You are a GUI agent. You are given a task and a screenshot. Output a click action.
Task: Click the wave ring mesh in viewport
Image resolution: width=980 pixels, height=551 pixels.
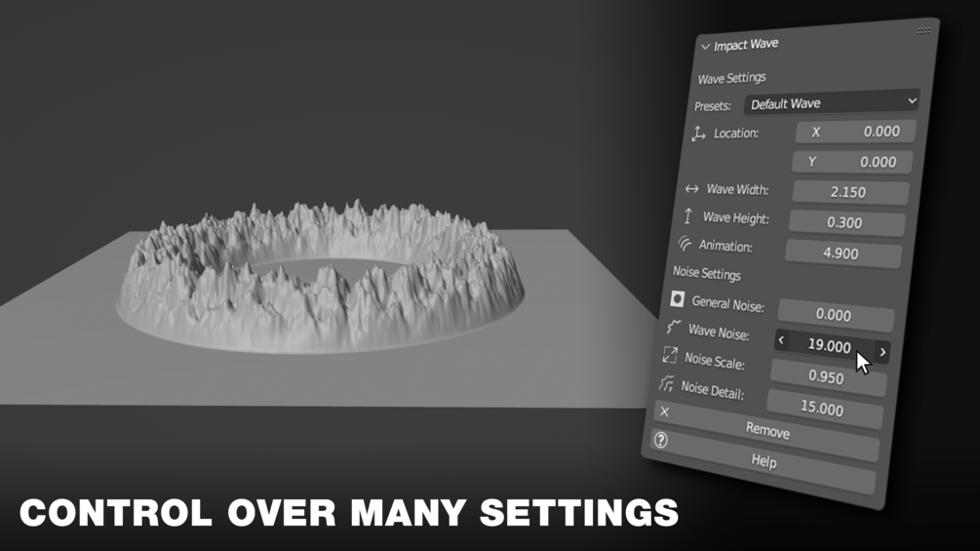[x=320, y=275]
